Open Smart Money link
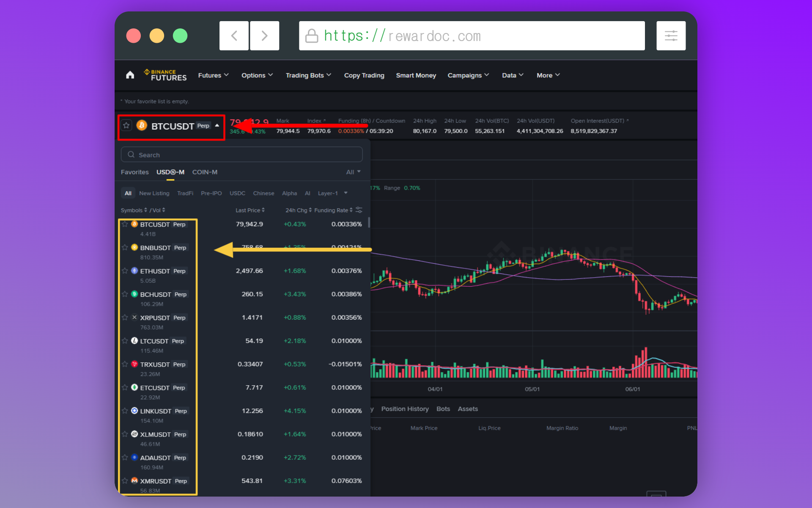 [416, 75]
